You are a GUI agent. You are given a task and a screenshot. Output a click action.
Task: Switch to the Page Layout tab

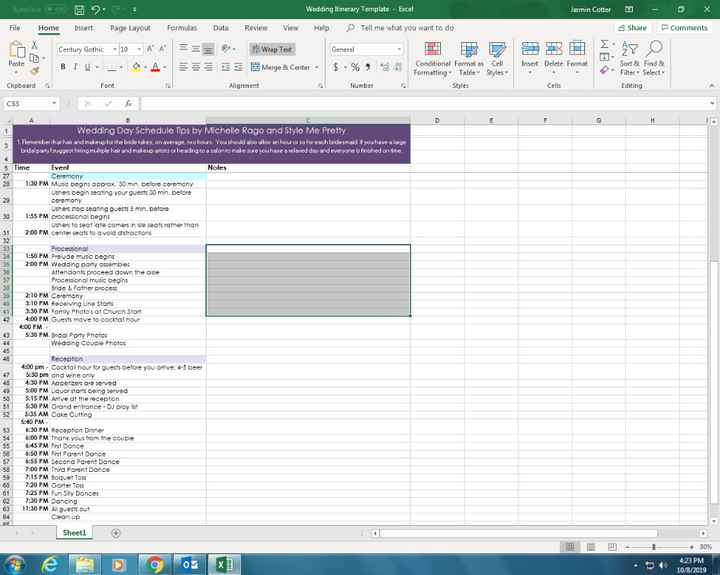click(x=130, y=28)
